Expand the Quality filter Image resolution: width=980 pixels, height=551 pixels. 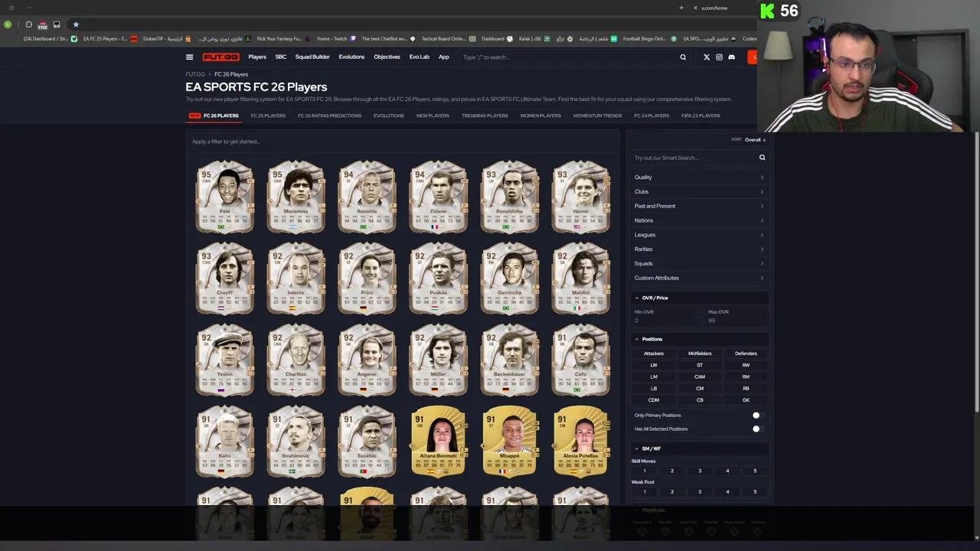[699, 178]
